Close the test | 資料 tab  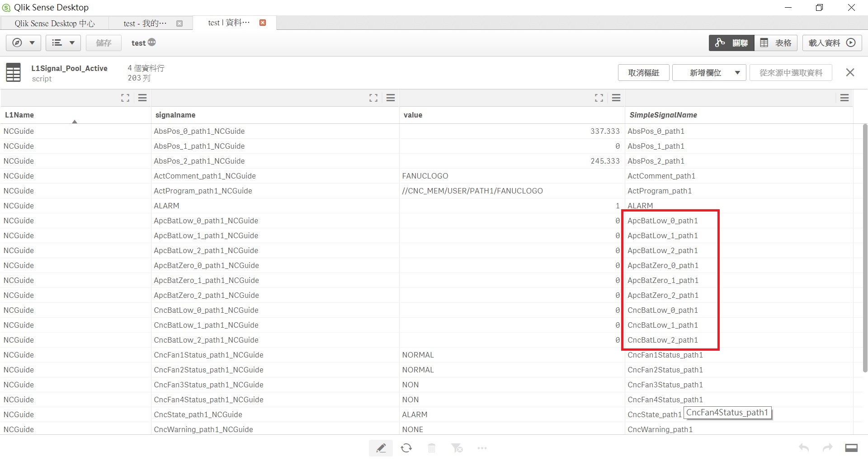coord(263,23)
